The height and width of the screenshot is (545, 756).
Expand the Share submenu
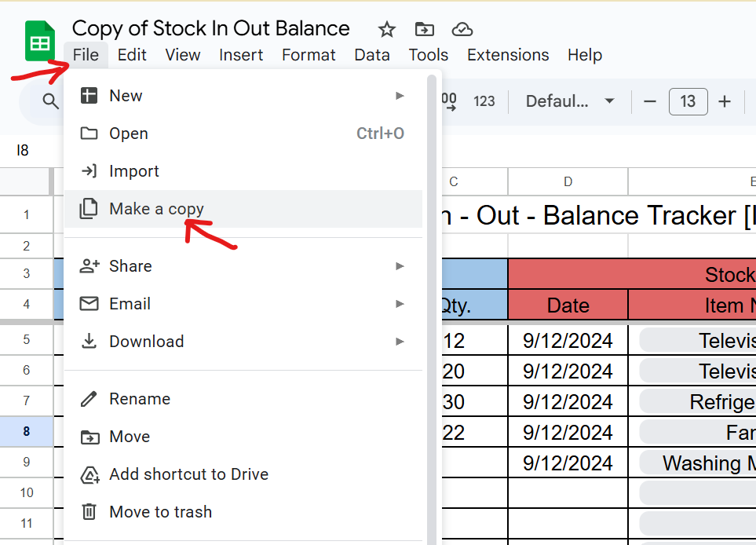tap(243, 266)
